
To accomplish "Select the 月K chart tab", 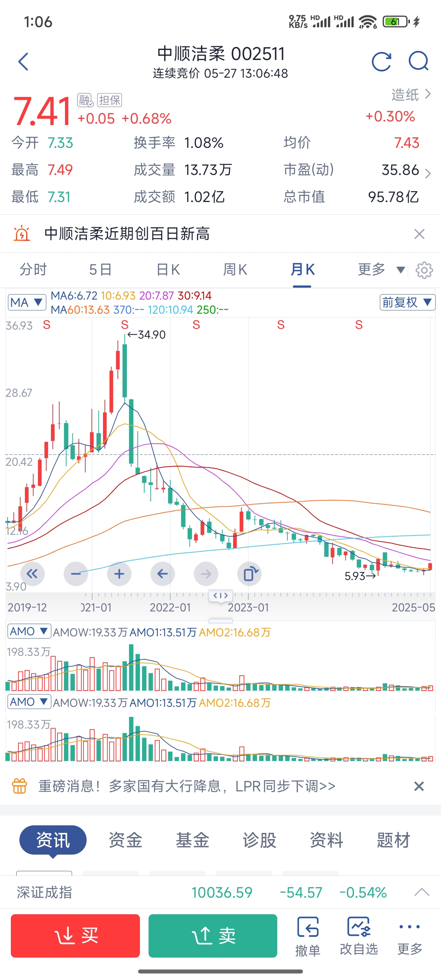I will tap(303, 269).
